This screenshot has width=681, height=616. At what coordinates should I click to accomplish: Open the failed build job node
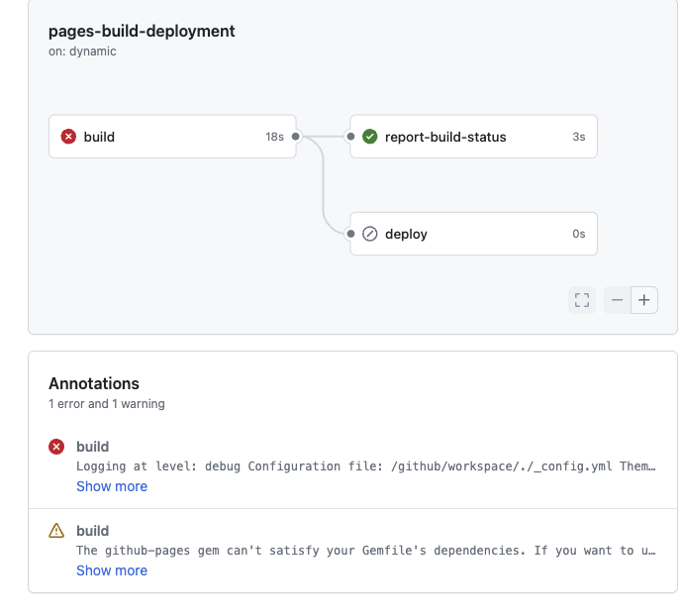[x=172, y=137]
